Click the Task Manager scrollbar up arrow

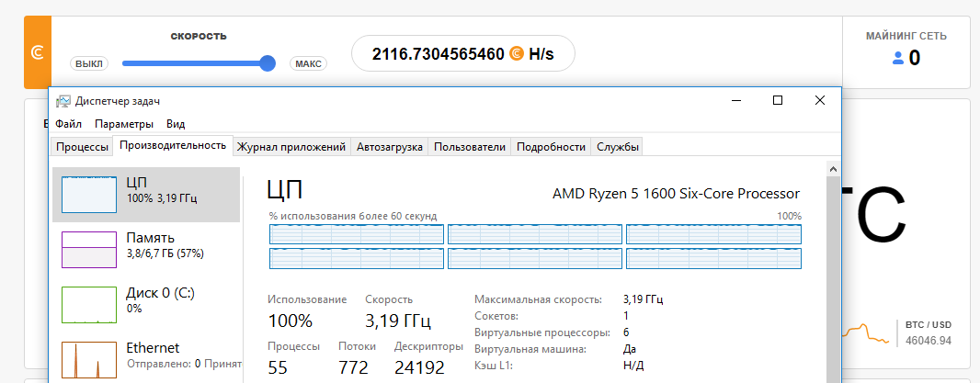[x=833, y=168]
